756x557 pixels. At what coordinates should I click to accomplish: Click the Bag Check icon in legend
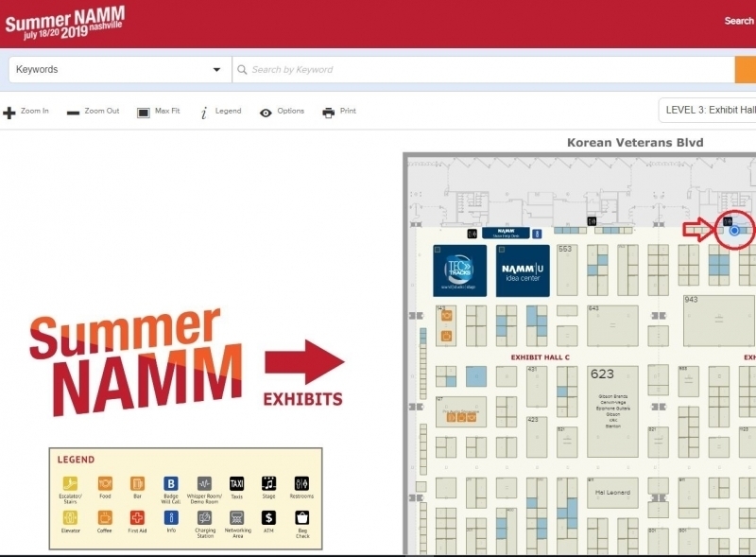[301, 518]
